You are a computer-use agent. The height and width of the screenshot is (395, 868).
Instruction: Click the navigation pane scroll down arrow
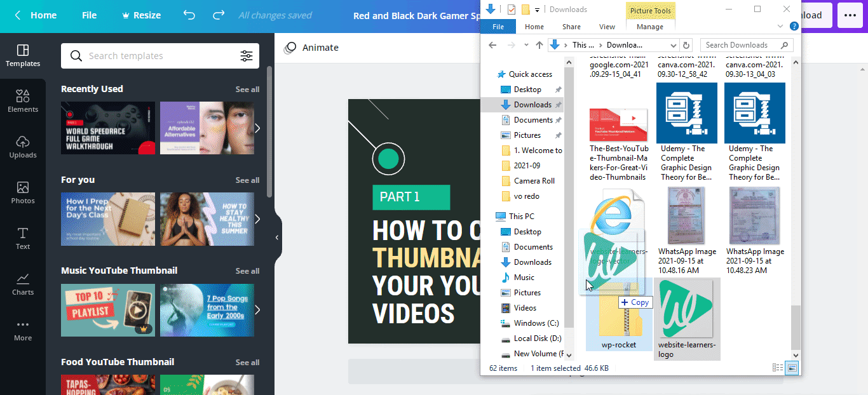point(569,355)
